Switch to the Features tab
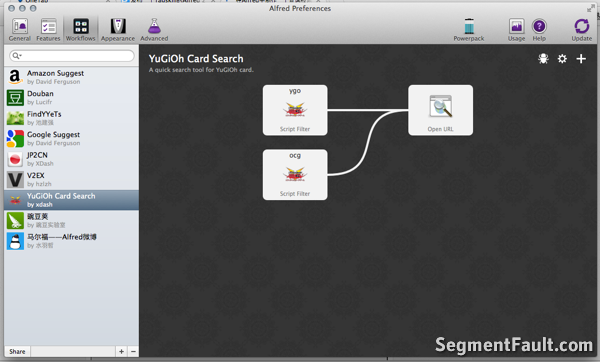 (x=48, y=29)
